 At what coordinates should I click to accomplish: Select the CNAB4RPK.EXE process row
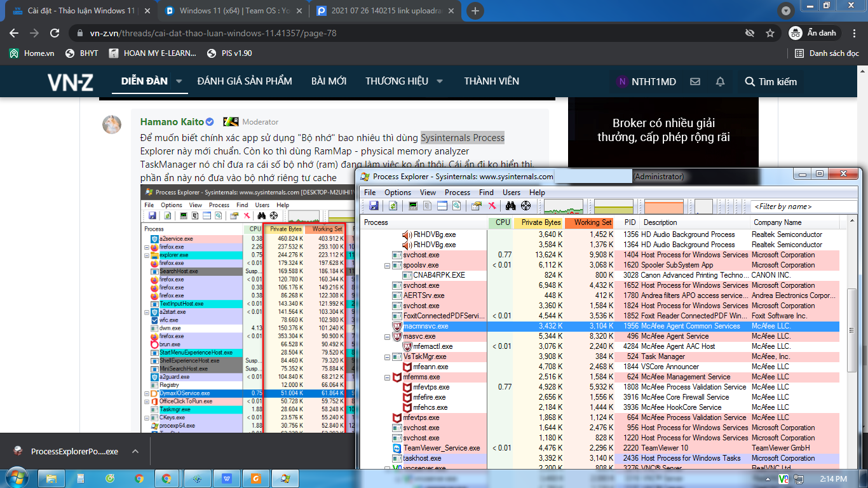(600, 275)
